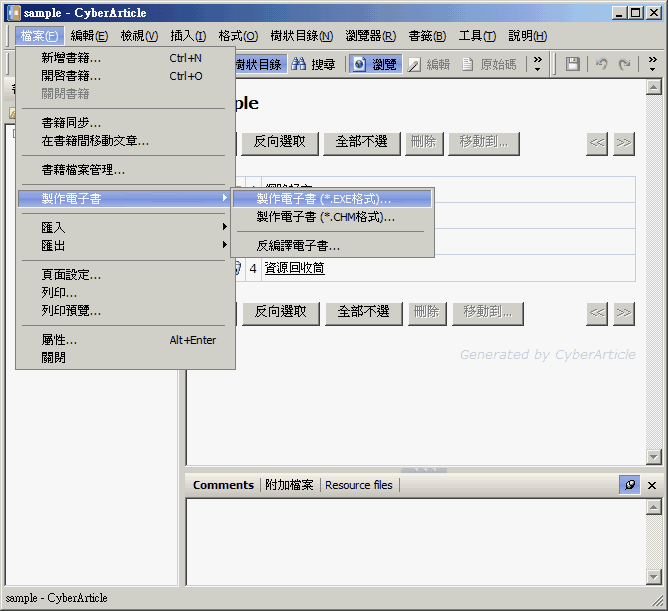The image size is (668, 611).
Task: Close the Comments panel with X icon
Action: coord(652,485)
